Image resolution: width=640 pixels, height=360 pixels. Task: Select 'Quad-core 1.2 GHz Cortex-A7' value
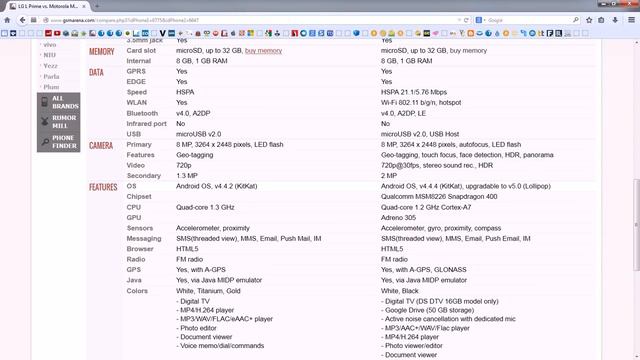coord(426,207)
